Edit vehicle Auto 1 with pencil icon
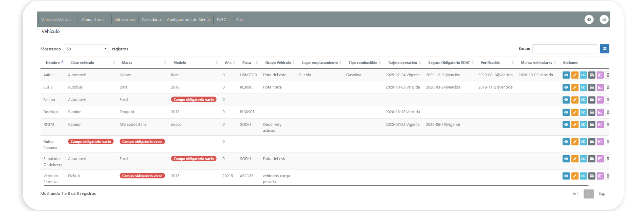 575,75
